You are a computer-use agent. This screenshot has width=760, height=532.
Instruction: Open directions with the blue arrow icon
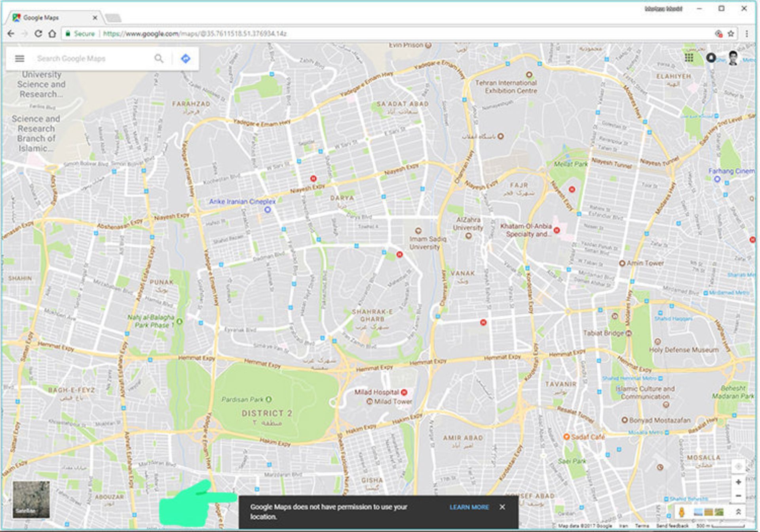pyautogui.click(x=185, y=59)
